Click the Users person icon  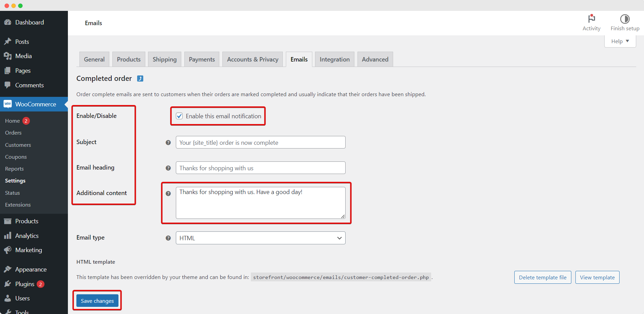(7, 298)
